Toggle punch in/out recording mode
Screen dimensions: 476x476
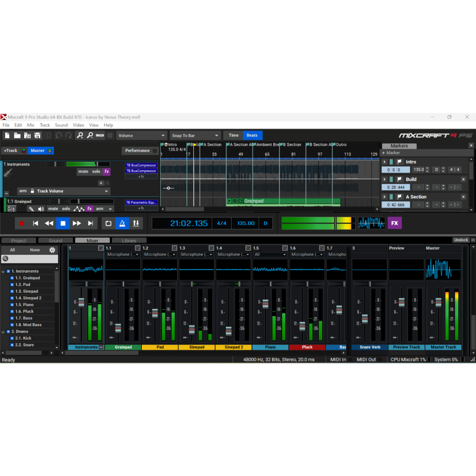tap(136, 224)
